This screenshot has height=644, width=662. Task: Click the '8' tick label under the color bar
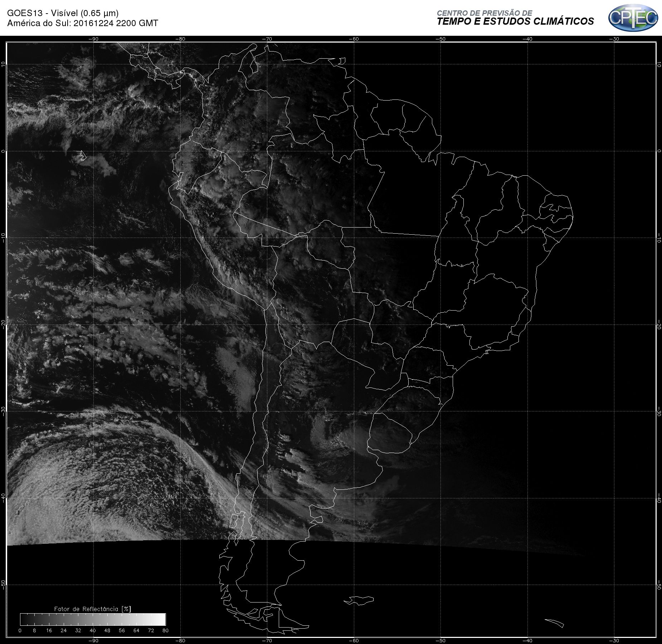(34, 630)
